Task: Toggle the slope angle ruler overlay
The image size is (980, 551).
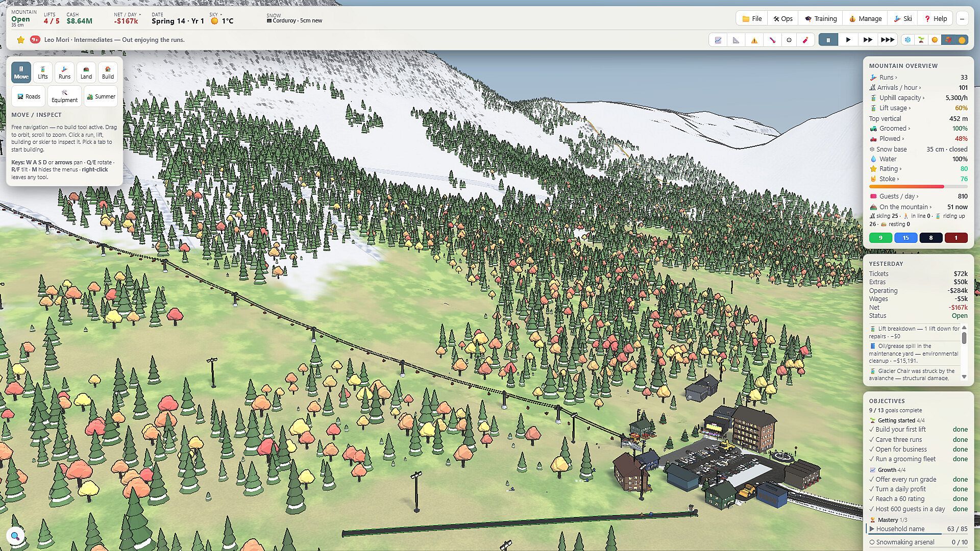Action: click(x=736, y=40)
